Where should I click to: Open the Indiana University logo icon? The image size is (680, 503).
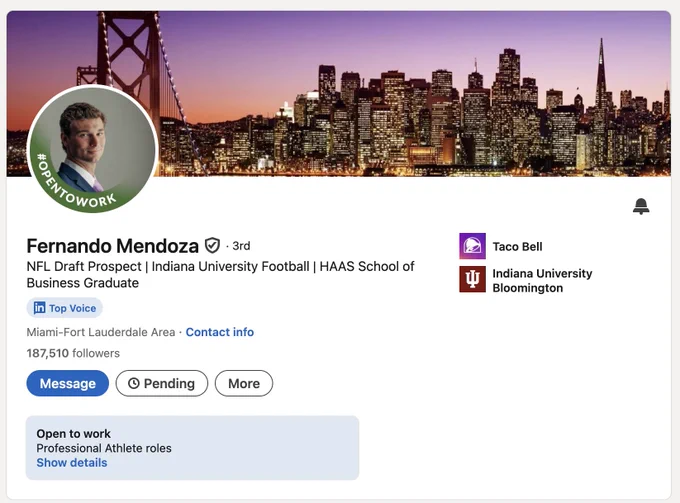coord(472,279)
